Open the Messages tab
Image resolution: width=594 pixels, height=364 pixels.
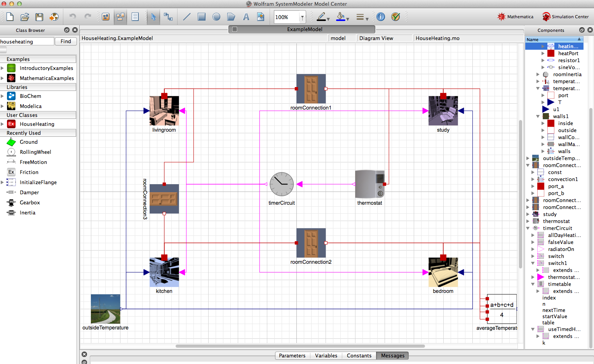[x=392, y=355]
